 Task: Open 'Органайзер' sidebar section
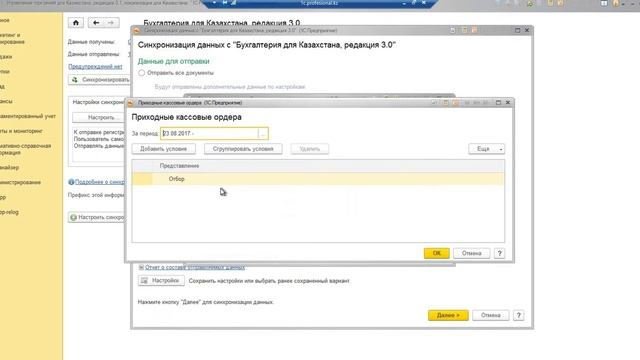[x=9, y=168]
